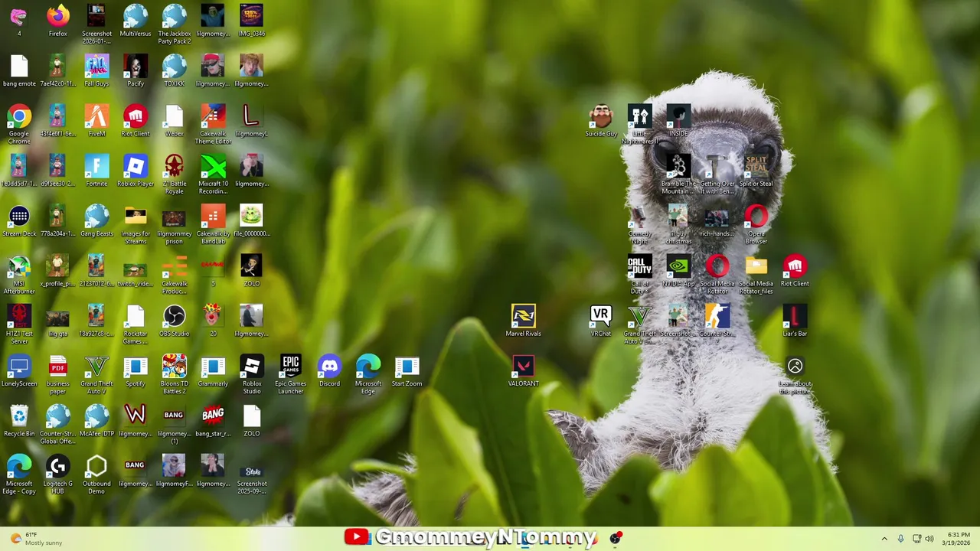Open the weather widget showing 61°F
Viewport: 980px width, 551px height.
37,539
